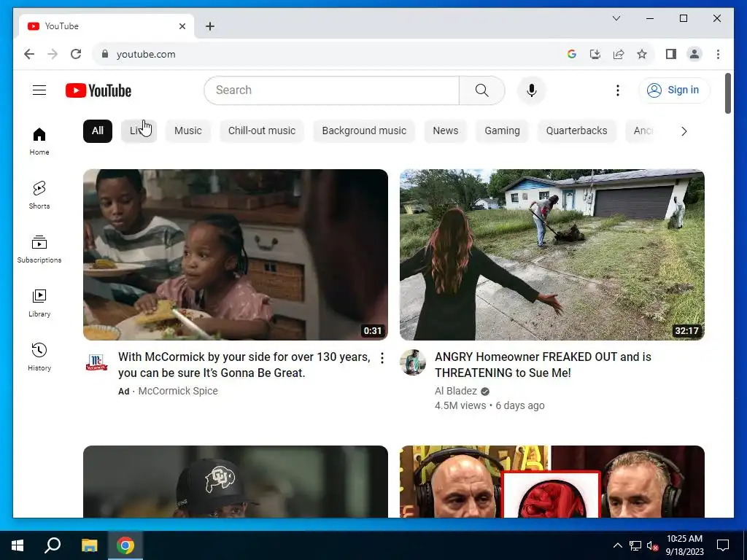Select the Chill-out music chip

pos(262,131)
